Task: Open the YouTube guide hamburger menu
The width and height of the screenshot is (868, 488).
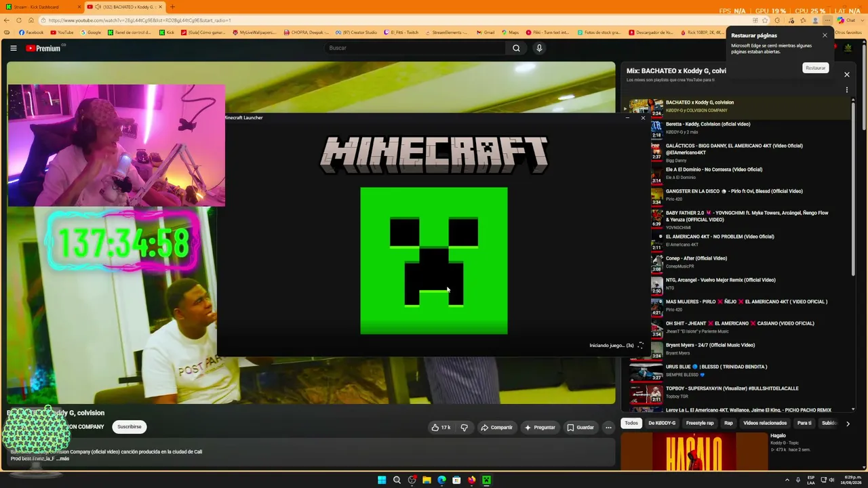Action: tap(14, 48)
